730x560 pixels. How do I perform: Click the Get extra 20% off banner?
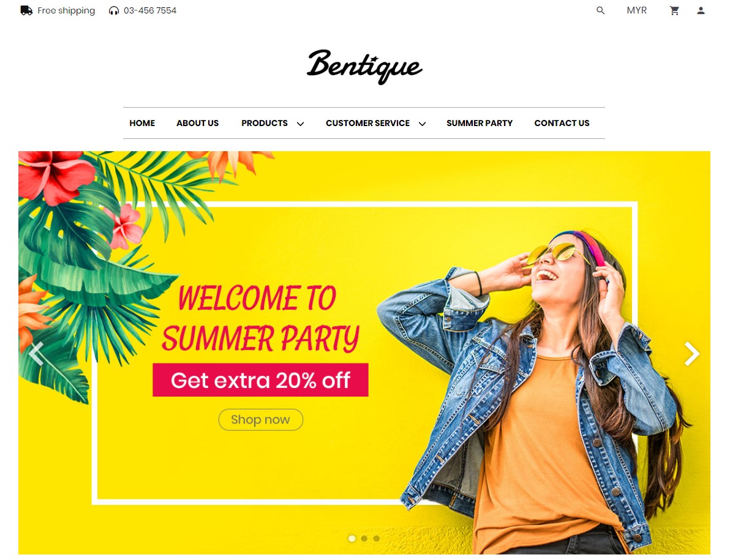coord(260,380)
